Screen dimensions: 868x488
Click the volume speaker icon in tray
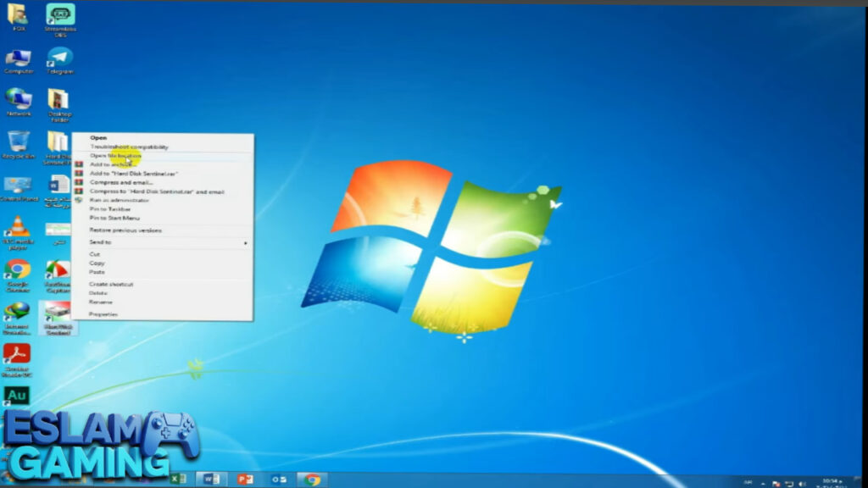tap(804, 481)
